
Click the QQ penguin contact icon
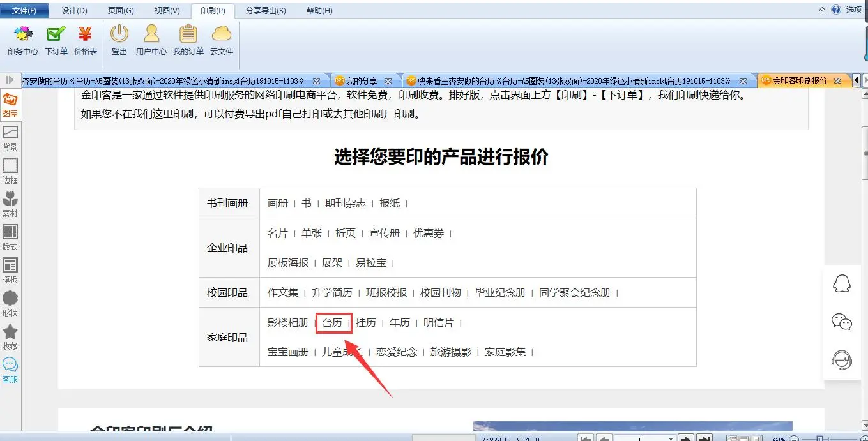(842, 283)
